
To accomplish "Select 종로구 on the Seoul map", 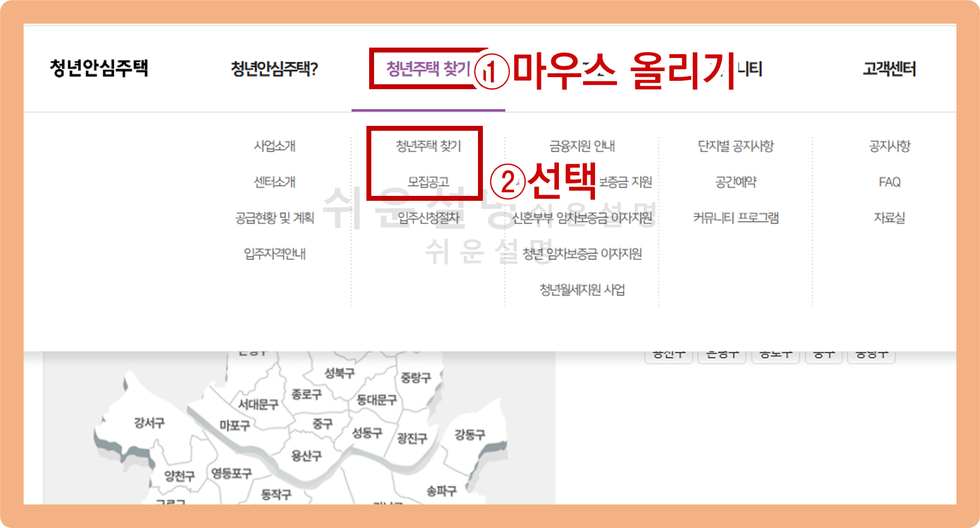I will (x=306, y=394).
